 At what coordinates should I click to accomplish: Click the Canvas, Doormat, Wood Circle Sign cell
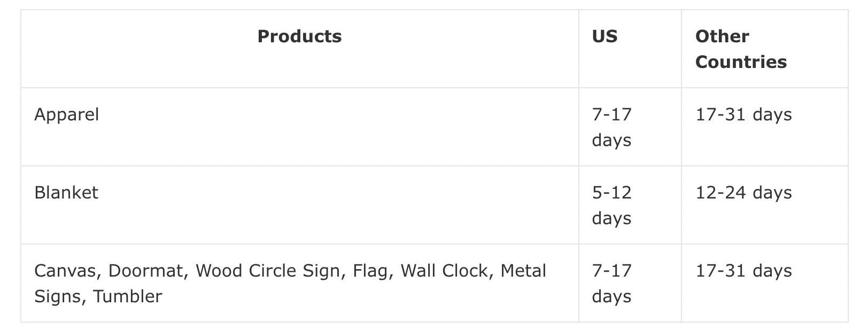[299, 283]
